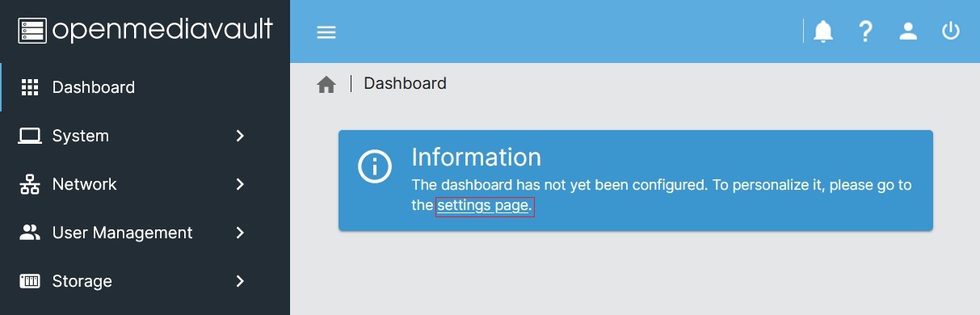The width and height of the screenshot is (980, 315).
Task: Open the user profile menu
Action: [909, 31]
